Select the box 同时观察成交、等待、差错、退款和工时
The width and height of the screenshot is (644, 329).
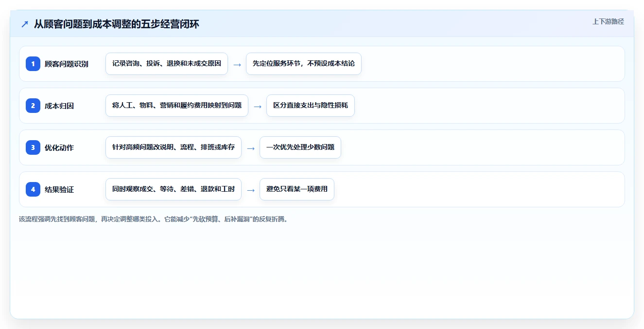coord(174,189)
